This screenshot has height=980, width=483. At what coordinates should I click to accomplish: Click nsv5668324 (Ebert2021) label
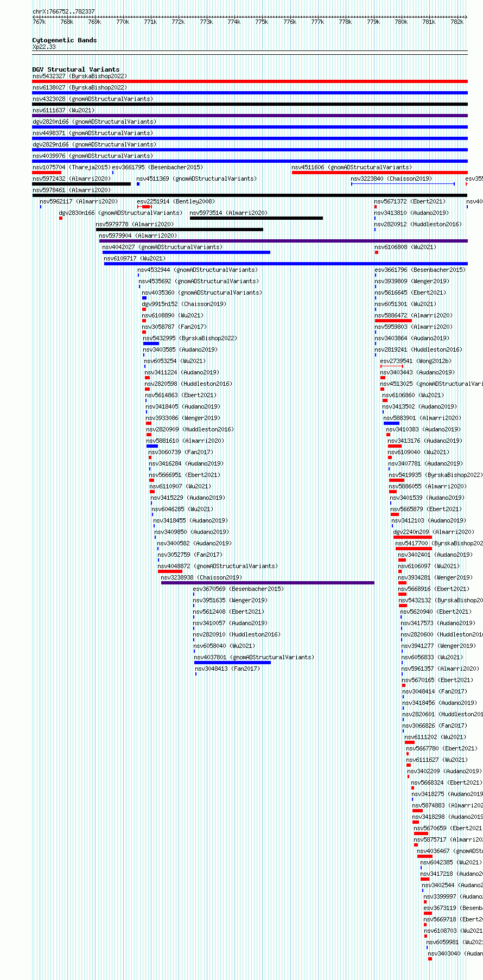[x=446, y=782]
